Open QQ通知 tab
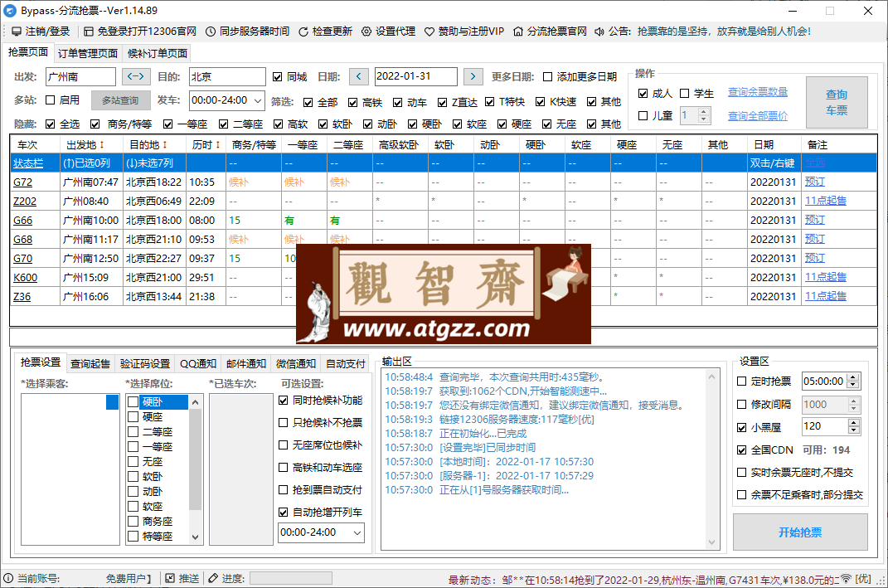The width and height of the screenshot is (888, 588). (198, 364)
